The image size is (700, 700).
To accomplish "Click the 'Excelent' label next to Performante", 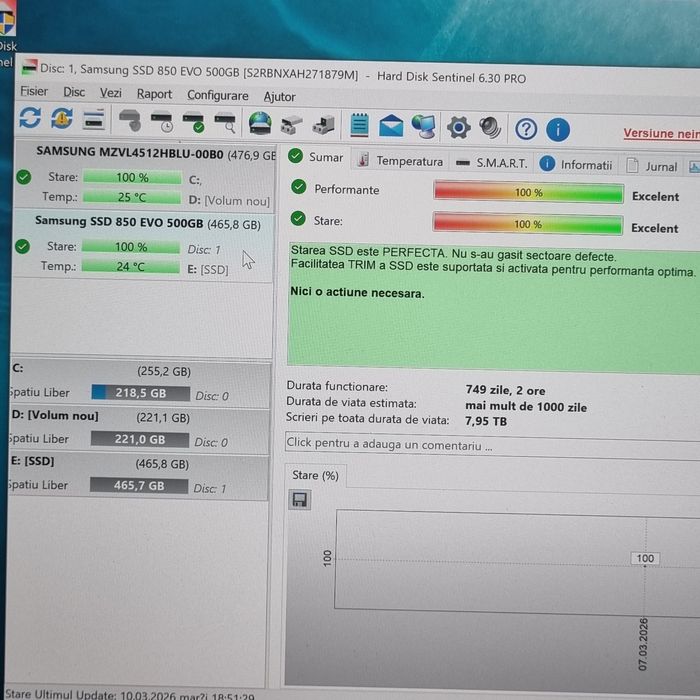I will [x=655, y=196].
